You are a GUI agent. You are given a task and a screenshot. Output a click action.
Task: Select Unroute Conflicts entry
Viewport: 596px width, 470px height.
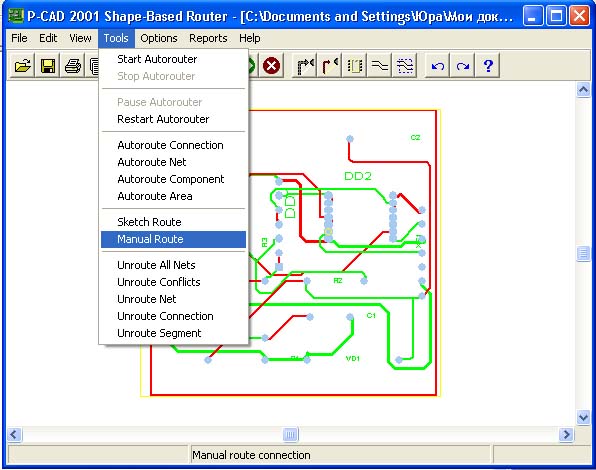click(x=173, y=282)
